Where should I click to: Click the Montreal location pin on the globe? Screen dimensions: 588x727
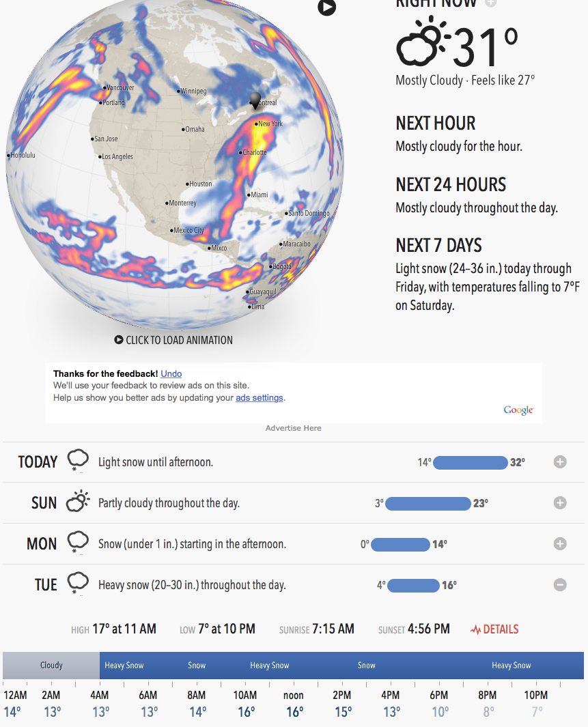[x=255, y=100]
